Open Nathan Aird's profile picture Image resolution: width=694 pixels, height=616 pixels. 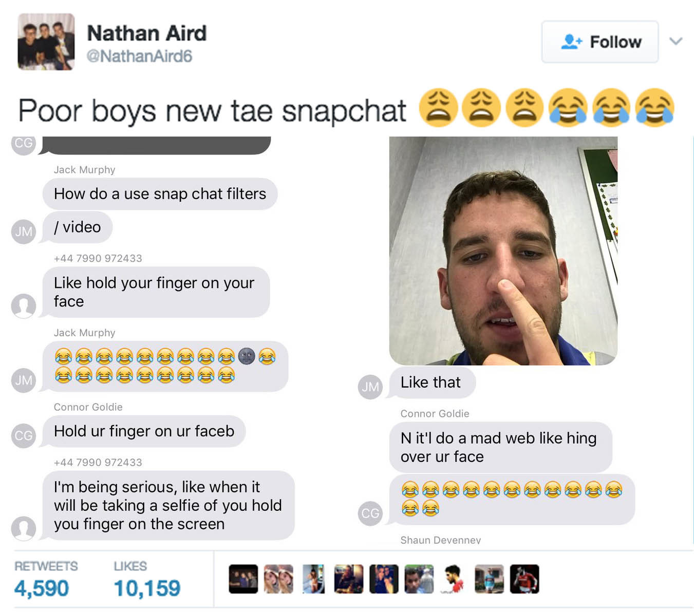(46, 42)
